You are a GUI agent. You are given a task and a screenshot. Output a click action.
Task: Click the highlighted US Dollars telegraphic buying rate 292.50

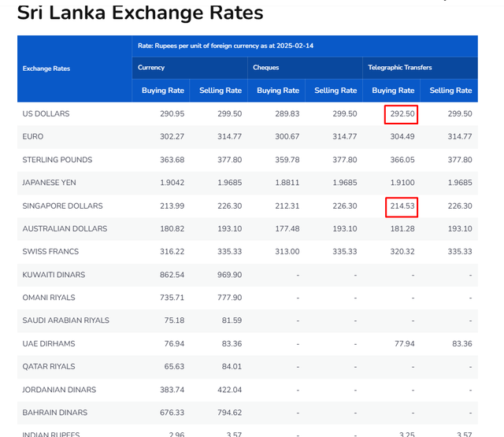pos(401,114)
